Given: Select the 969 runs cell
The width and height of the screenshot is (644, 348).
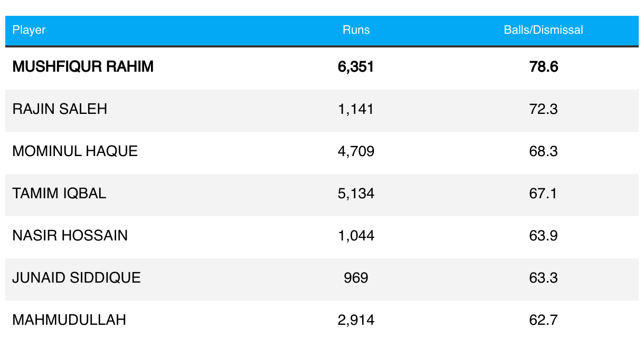Looking at the screenshot, I should pyautogui.click(x=356, y=278).
